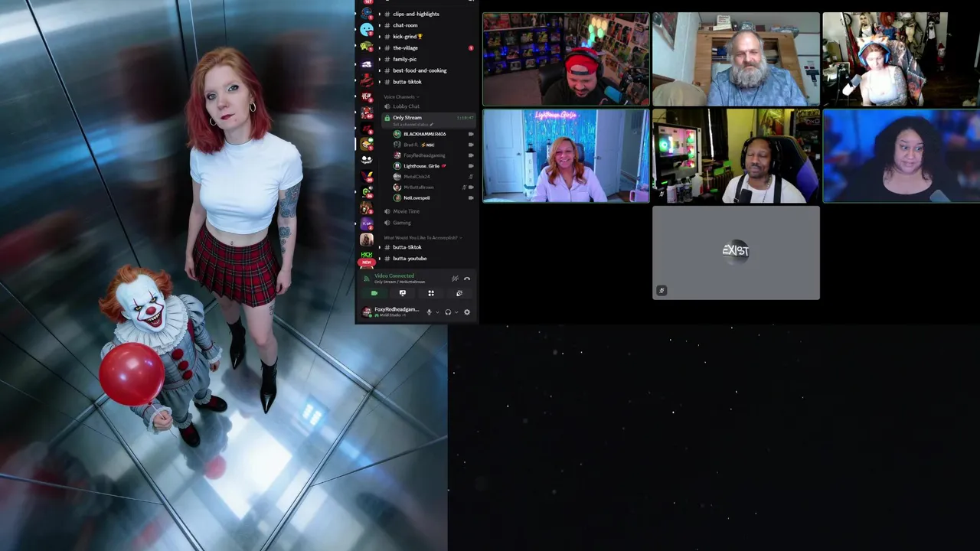Click muted mic icon beside MetalChik24
Screen dimensions: 980x551
tap(470, 177)
